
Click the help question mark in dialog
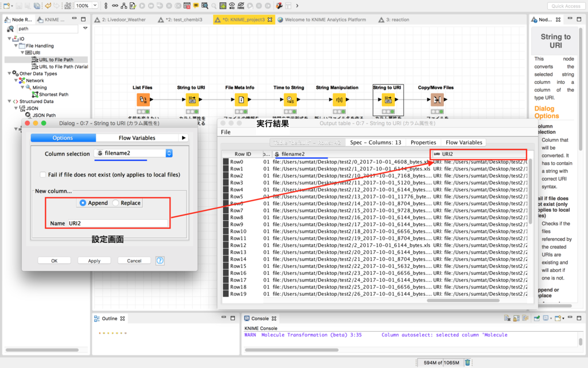point(160,260)
